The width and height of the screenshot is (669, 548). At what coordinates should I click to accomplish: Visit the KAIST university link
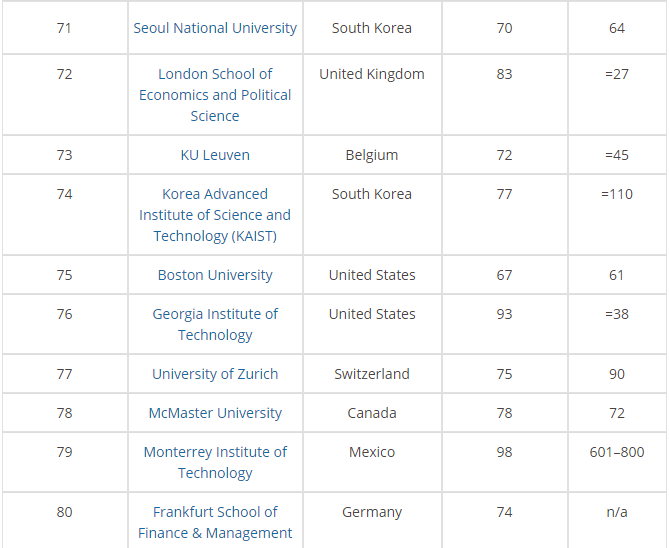pyautogui.click(x=215, y=215)
